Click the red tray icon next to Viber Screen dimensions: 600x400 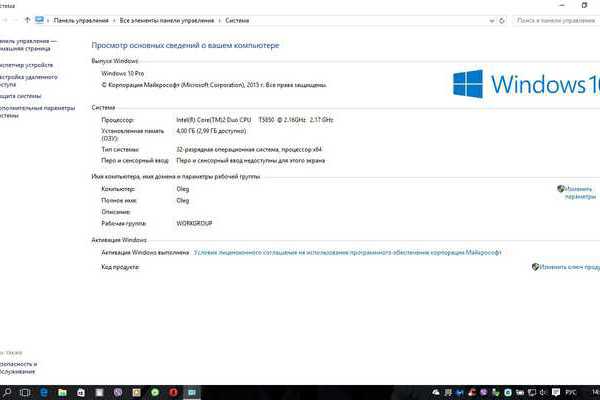pos(472,392)
